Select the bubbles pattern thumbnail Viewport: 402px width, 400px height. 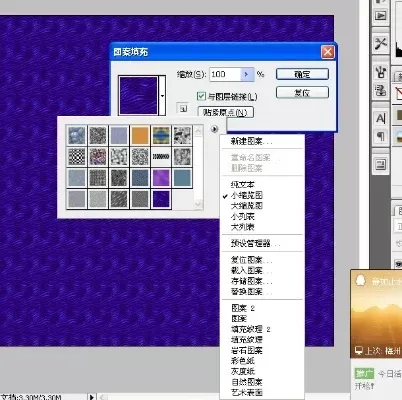(77, 135)
